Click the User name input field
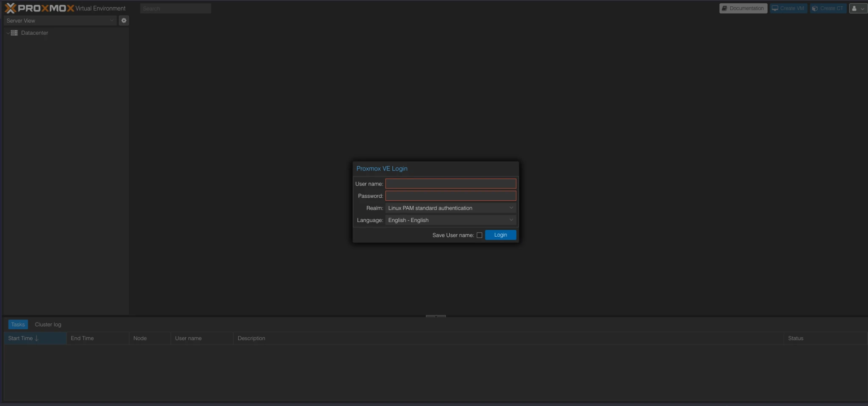This screenshot has height=406, width=868. pyautogui.click(x=451, y=184)
